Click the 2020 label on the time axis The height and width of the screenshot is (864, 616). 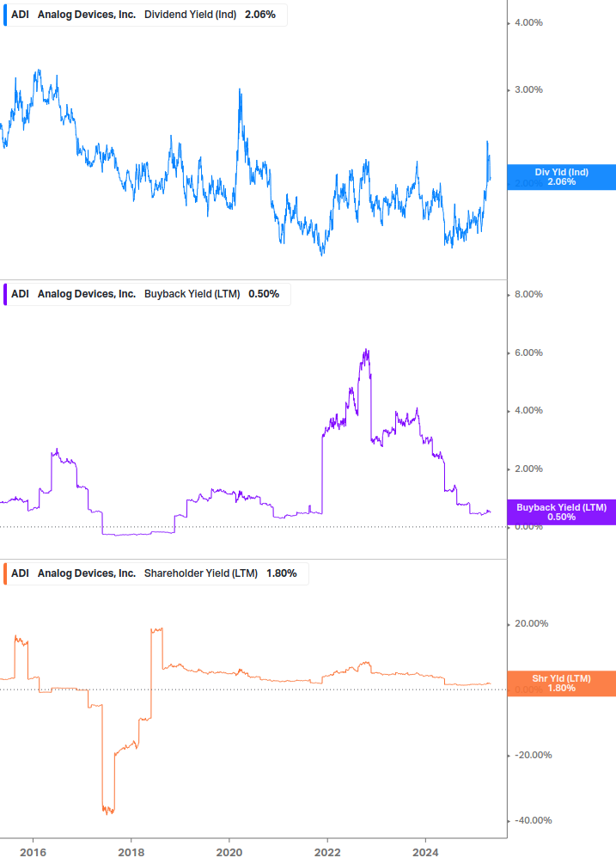(229, 853)
